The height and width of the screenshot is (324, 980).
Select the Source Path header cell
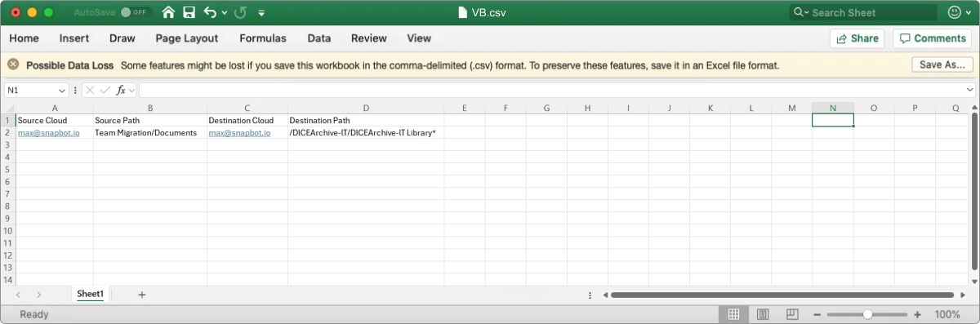tap(149, 121)
